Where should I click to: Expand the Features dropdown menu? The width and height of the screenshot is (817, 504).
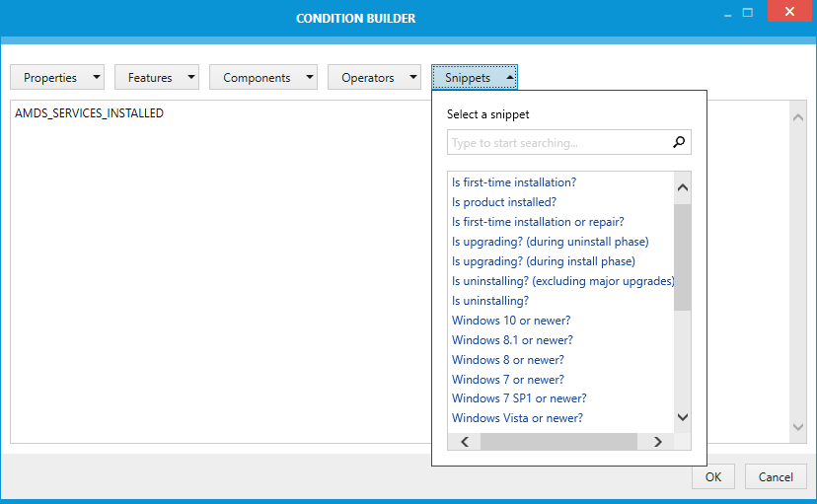click(157, 78)
